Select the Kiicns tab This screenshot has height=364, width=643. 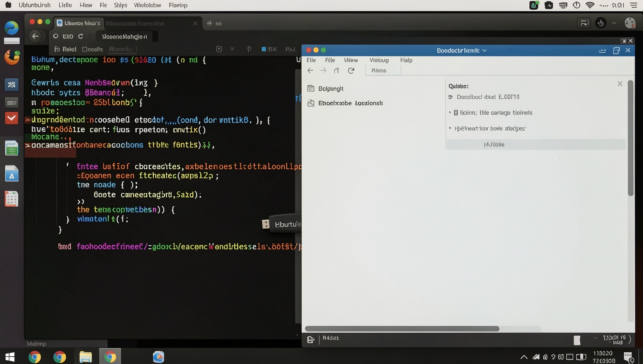[x=383, y=70]
